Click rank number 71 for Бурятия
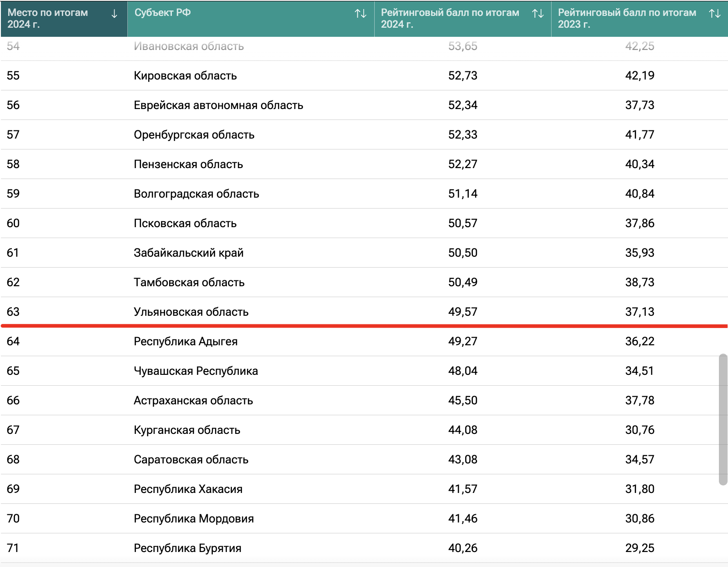Screen dimensions: 728x567 click(13, 548)
